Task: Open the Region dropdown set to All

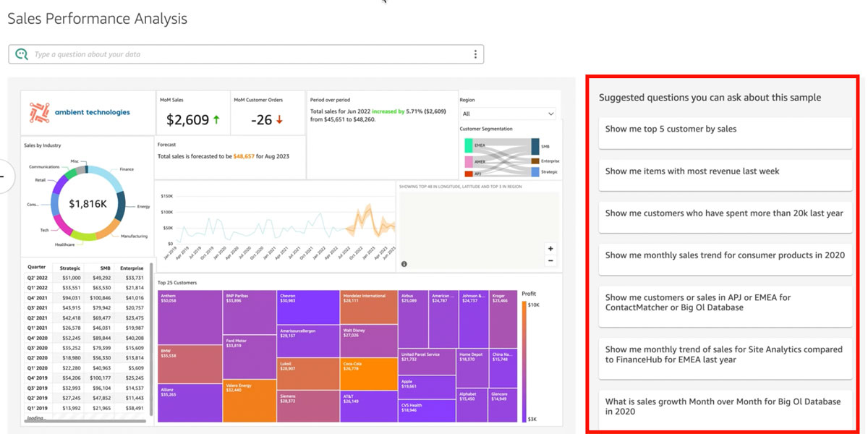Action: pos(508,114)
